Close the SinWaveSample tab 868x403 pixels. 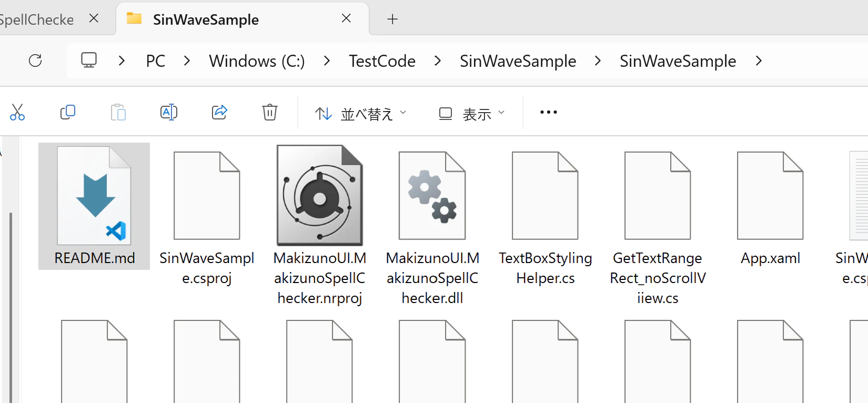click(x=346, y=18)
